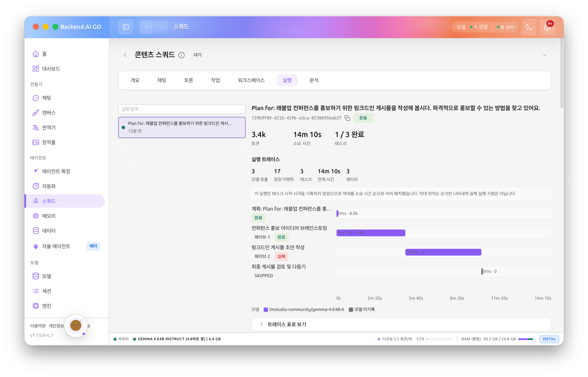Open the 자동화 clock icon
Viewport: 588px width, 377px height.
coord(36,186)
